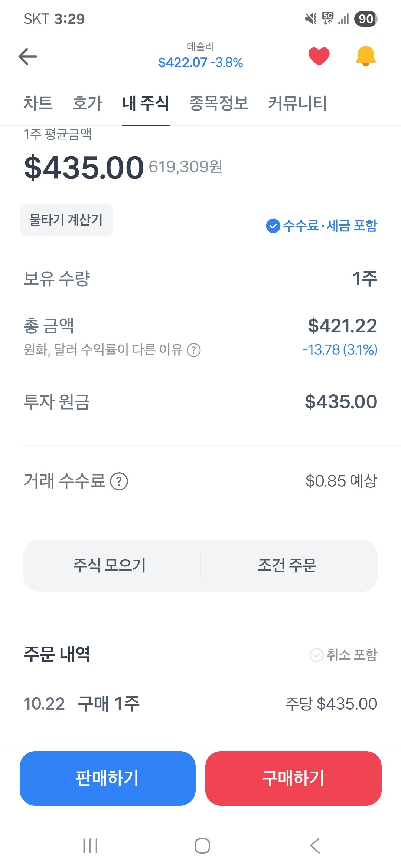Tap the blue 판매하기 button
The image size is (401, 868).
108,778
